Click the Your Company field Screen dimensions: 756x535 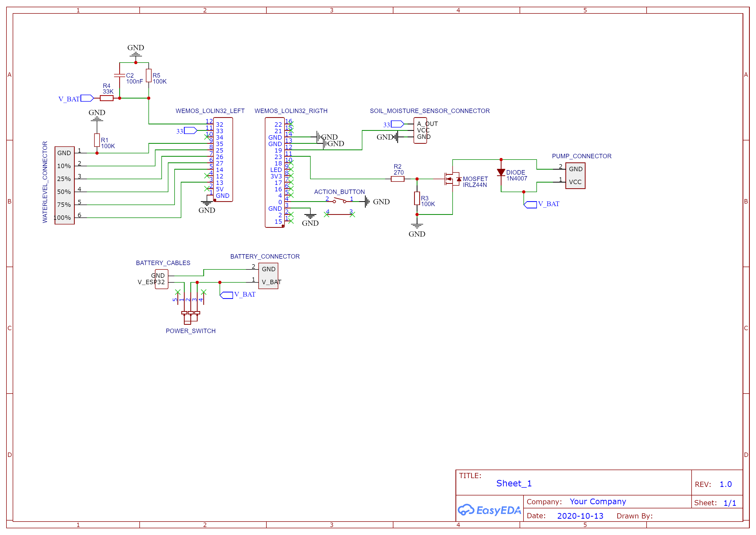pos(598,502)
